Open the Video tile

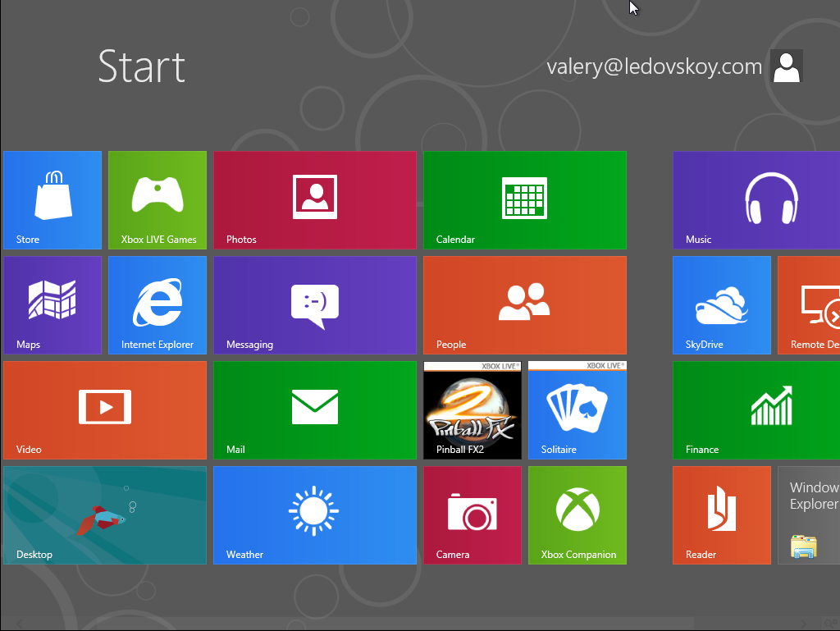click(x=105, y=409)
